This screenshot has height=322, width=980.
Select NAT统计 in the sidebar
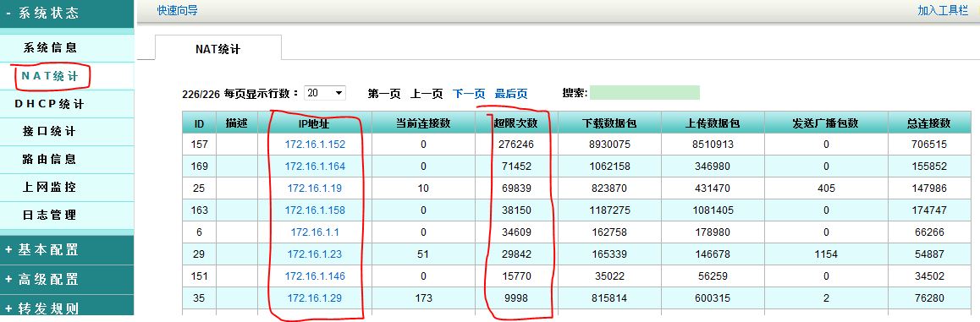coord(50,76)
